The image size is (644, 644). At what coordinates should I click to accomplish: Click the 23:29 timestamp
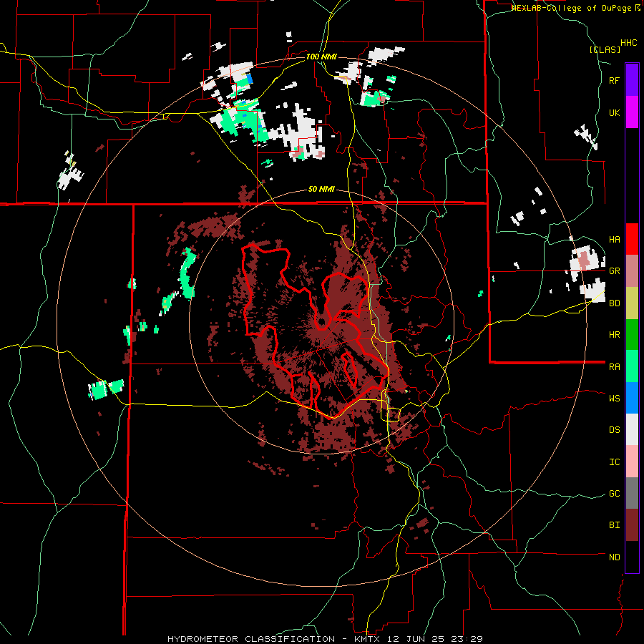click(x=469, y=639)
